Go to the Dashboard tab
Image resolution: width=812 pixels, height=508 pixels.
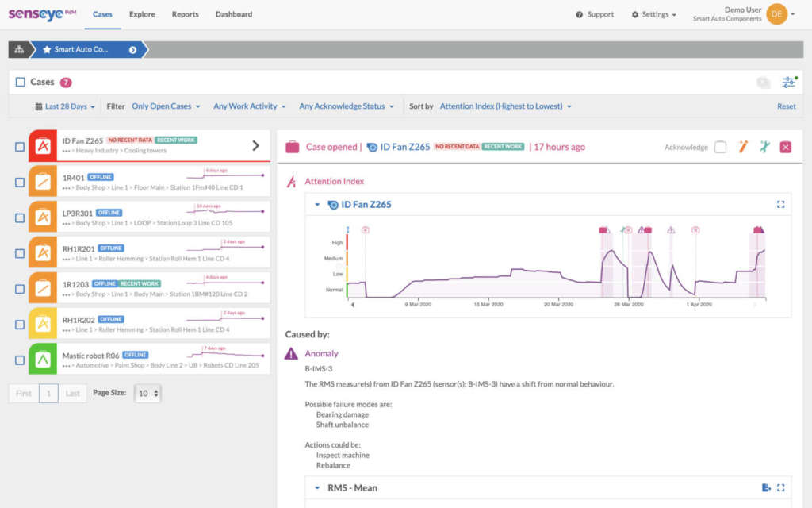click(x=233, y=14)
